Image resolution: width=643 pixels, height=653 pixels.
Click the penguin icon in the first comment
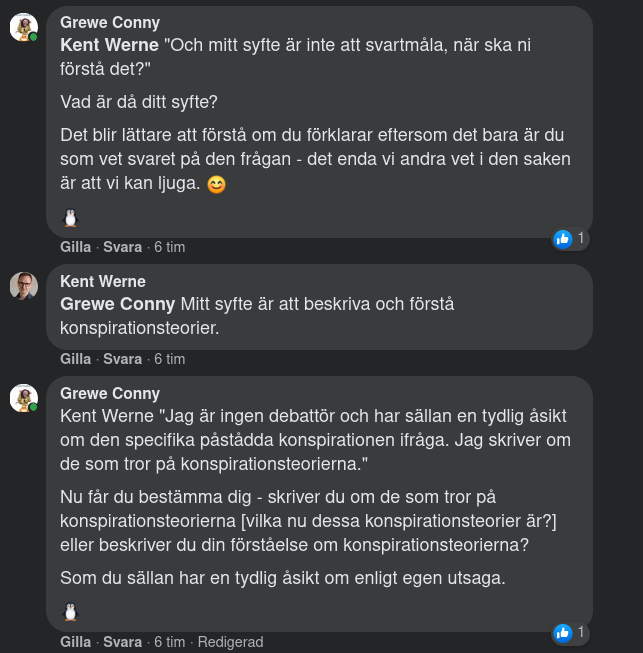click(x=70, y=217)
